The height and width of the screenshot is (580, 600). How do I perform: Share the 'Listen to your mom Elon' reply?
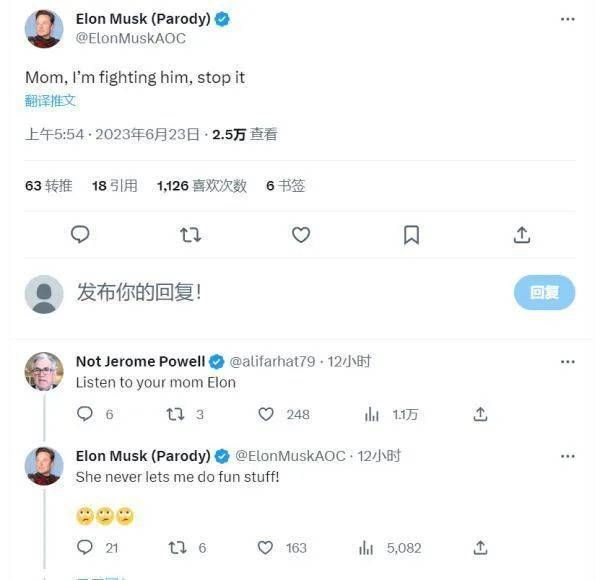[x=480, y=414]
